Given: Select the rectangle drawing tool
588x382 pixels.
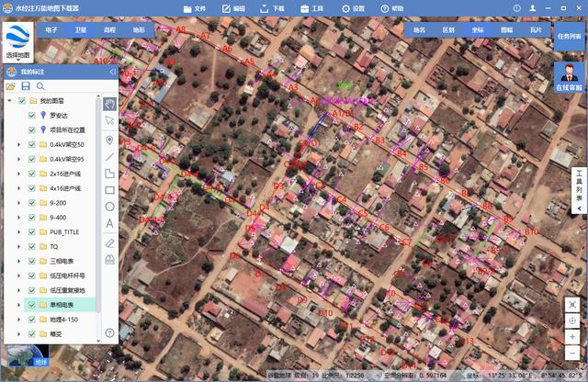Looking at the screenshot, I should tap(109, 190).
